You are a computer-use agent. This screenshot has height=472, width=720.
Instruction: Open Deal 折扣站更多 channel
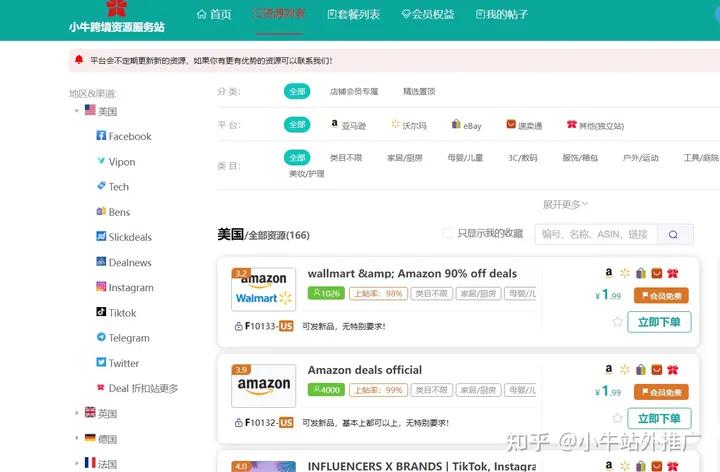pyautogui.click(x=137, y=388)
